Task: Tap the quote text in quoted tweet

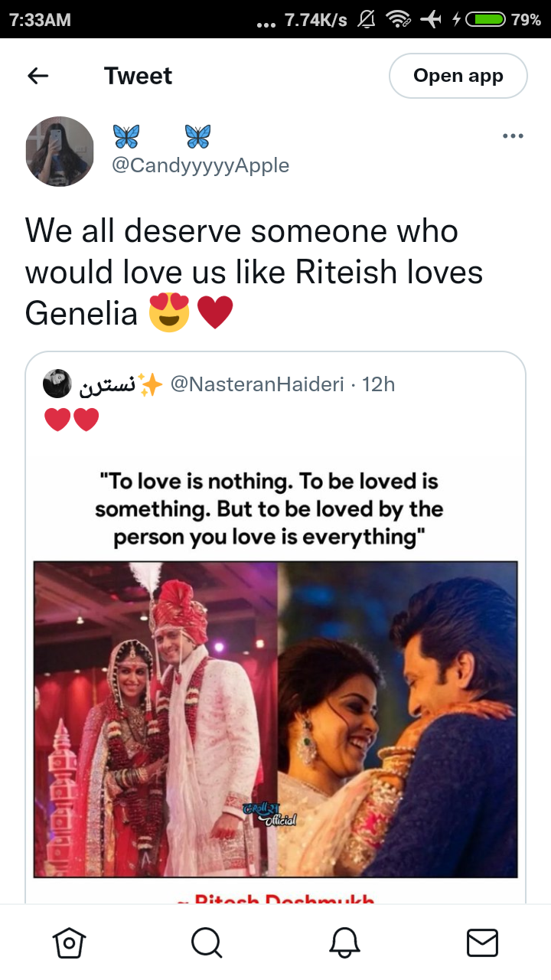Action: click(x=268, y=509)
